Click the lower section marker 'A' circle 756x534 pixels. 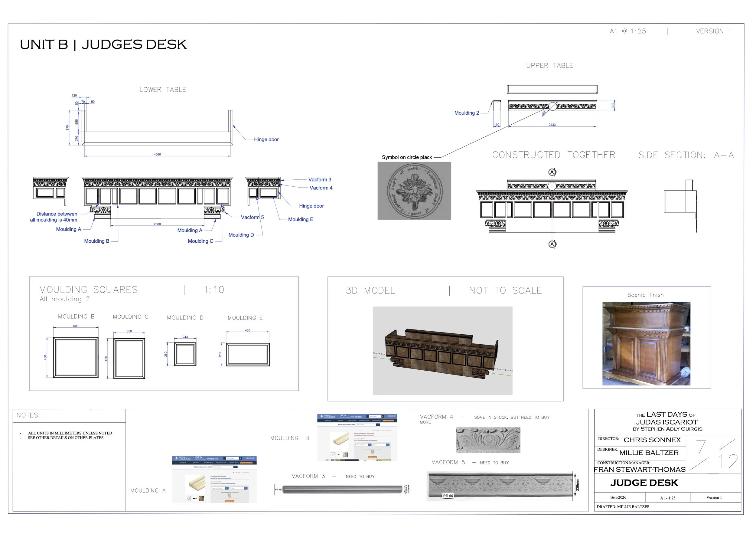(x=552, y=244)
